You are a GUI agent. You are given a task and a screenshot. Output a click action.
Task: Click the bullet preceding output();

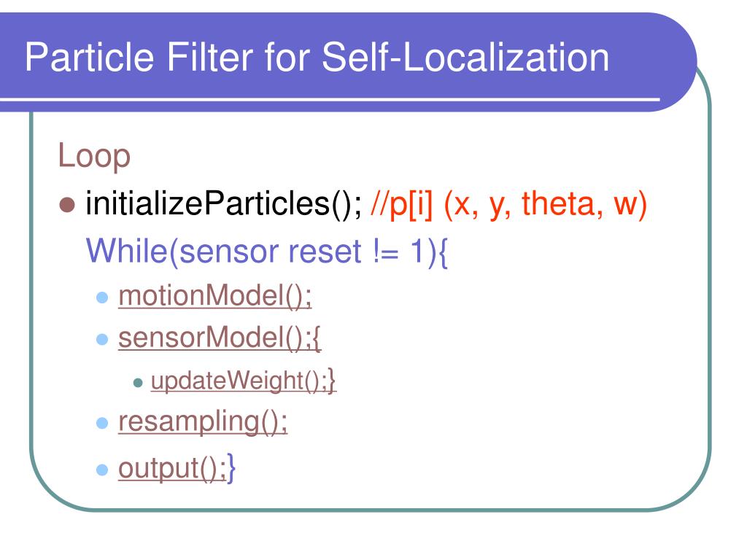102,470
